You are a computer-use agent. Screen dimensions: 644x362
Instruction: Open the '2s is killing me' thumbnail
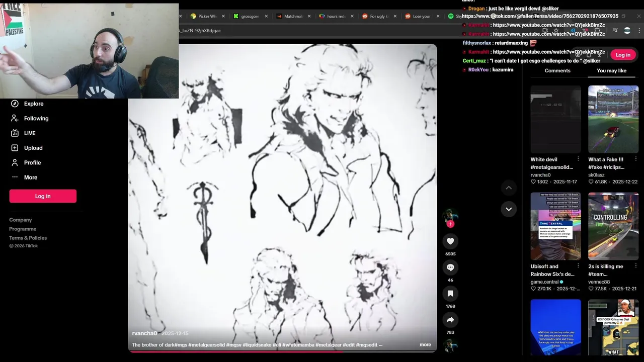click(613, 226)
